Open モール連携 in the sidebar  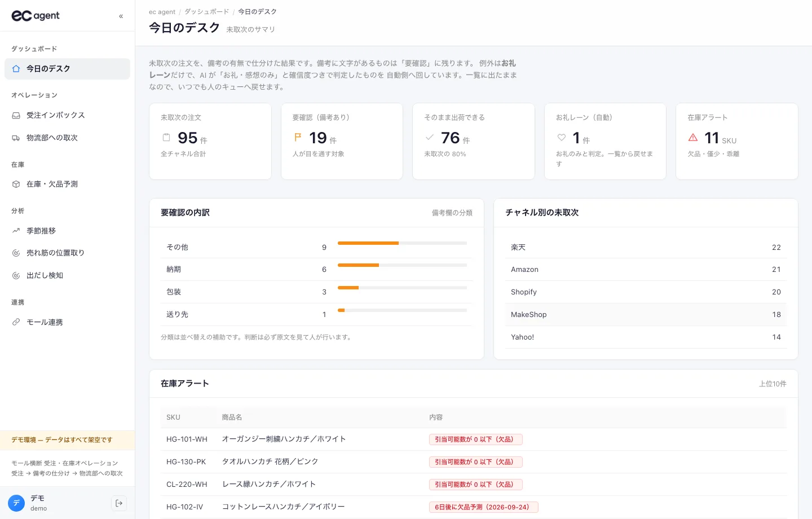click(x=67, y=322)
